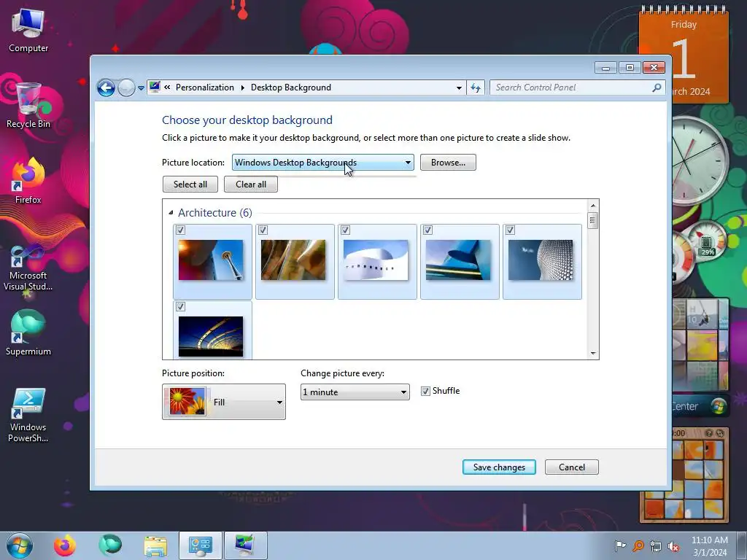The image size is (747, 560).
Task: Click the Firefox taskbar icon
Action: pos(65,545)
